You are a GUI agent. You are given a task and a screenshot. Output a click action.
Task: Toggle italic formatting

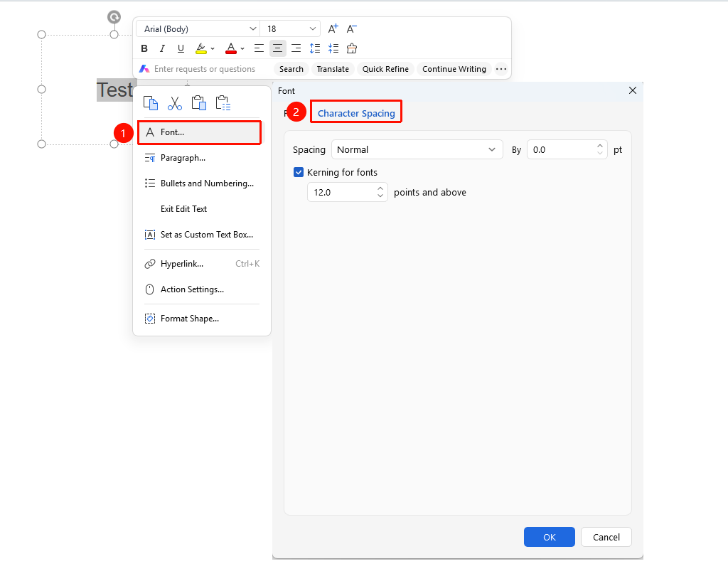(162, 48)
